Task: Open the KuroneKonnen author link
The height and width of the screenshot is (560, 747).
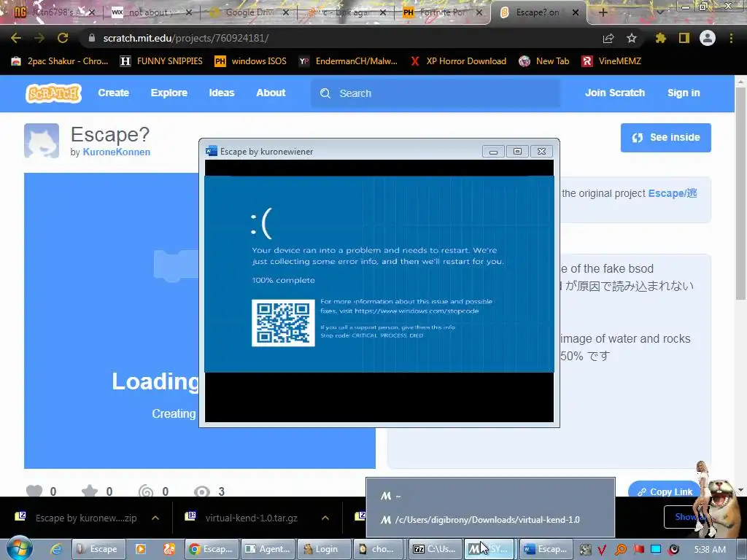Action: [x=116, y=152]
